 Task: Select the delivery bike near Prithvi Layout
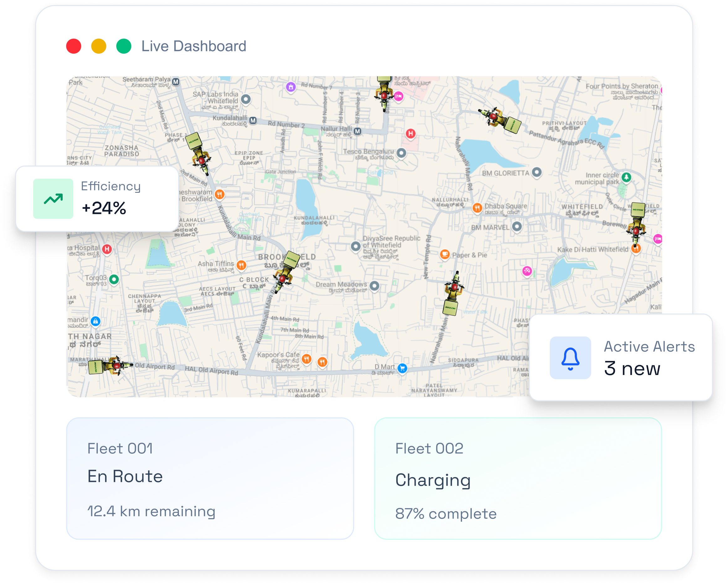[x=500, y=120]
